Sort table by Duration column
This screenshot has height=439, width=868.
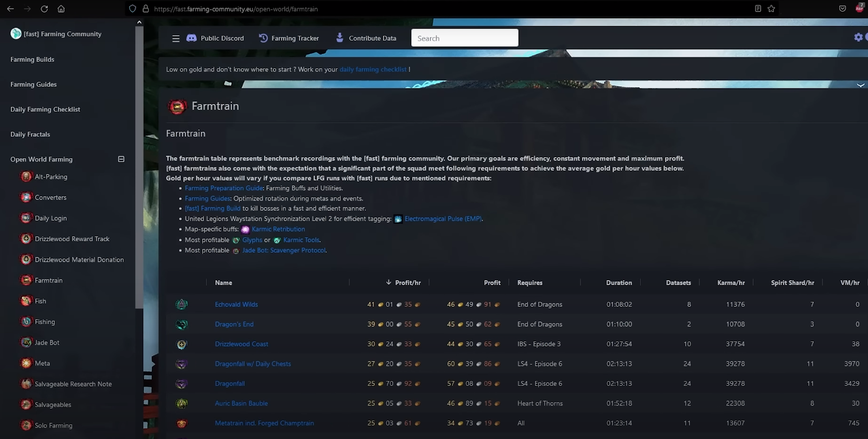(x=619, y=282)
